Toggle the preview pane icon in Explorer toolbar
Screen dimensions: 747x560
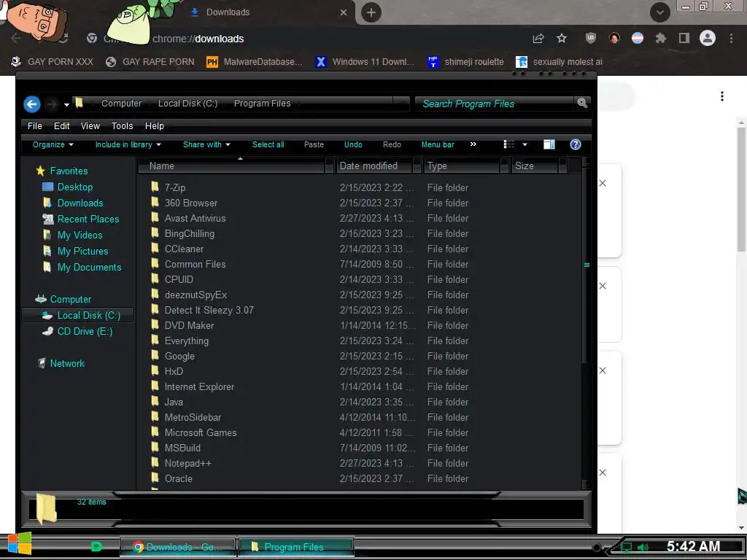(x=549, y=145)
